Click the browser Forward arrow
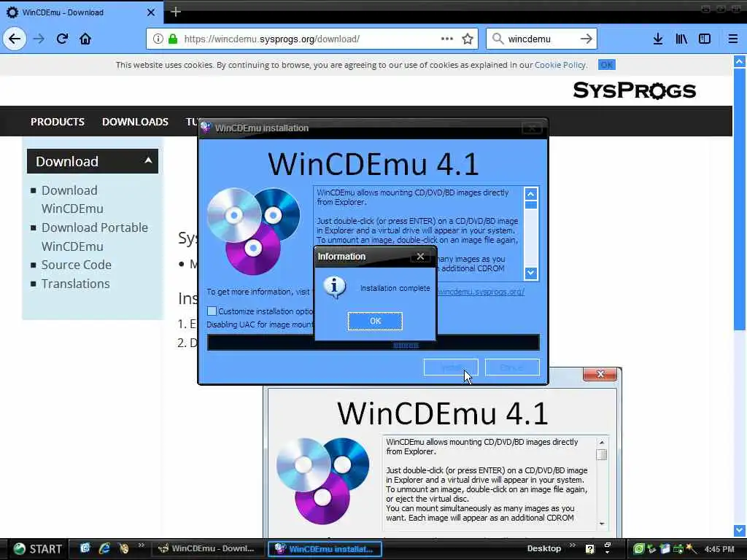747x560 pixels. 39,39
